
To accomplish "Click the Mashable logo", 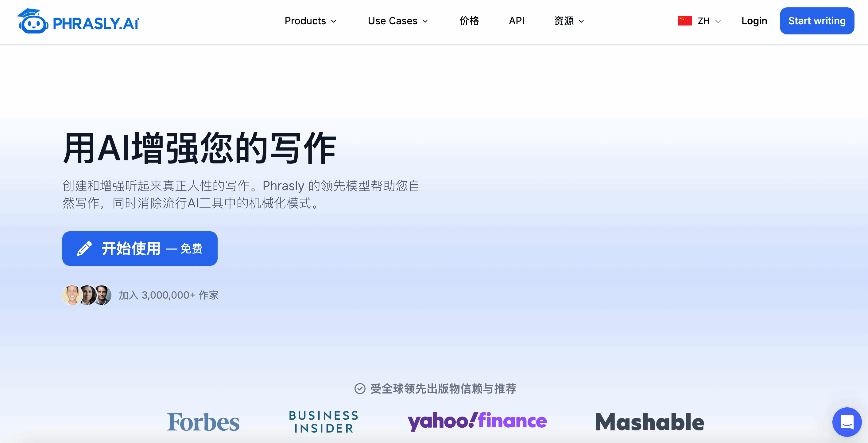I will (x=650, y=422).
